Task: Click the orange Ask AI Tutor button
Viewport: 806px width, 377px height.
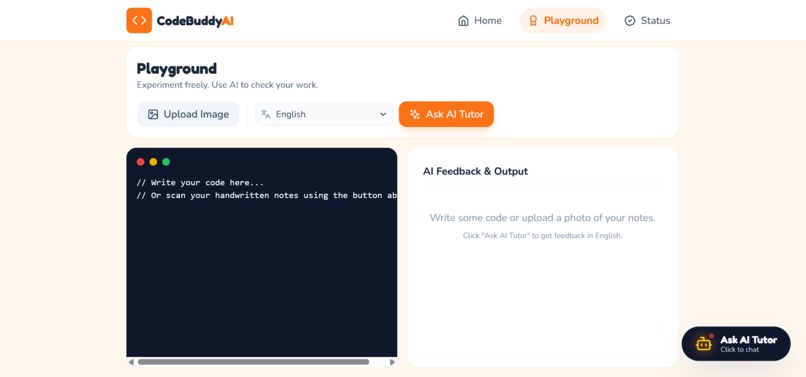Action: pos(446,114)
